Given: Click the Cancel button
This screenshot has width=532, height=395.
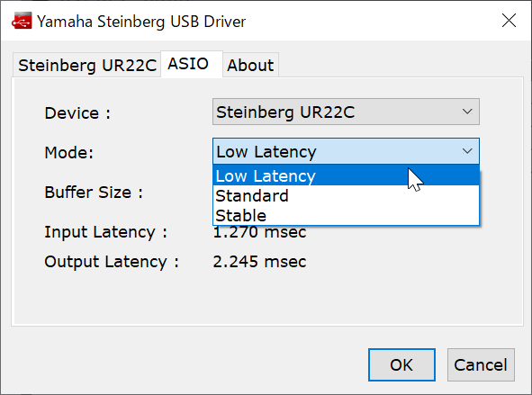Looking at the screenshot, I should click(481, 364).
